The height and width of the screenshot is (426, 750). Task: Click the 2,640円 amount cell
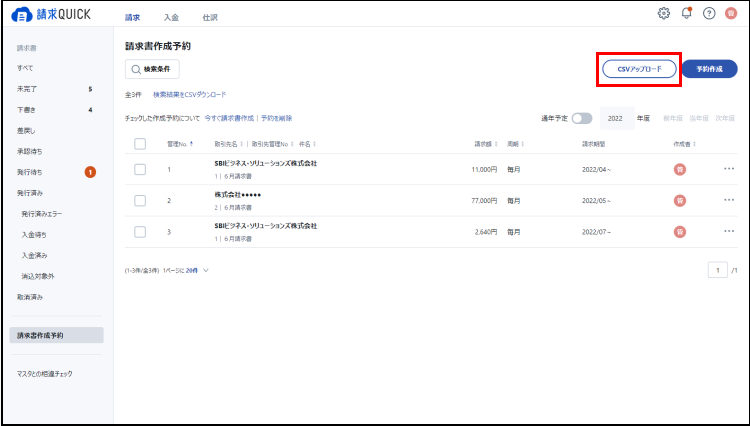click(x=485, y=232)
